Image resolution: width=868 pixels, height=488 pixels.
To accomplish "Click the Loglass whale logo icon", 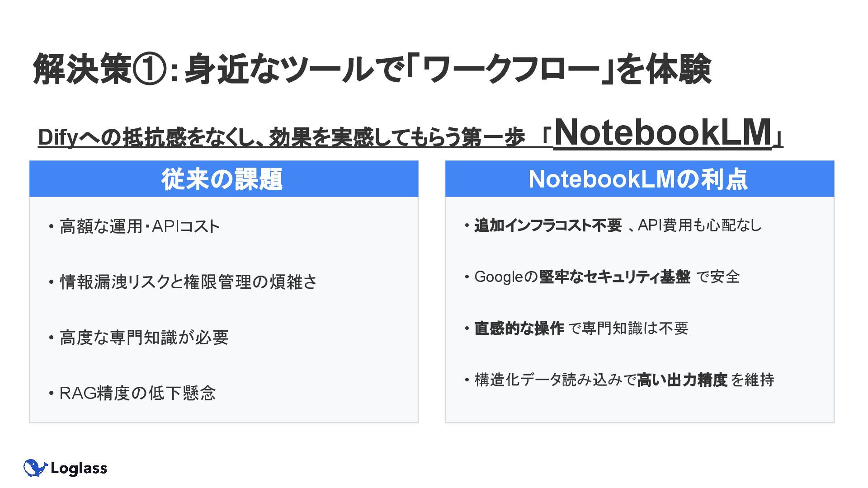I will pos(35,468).
